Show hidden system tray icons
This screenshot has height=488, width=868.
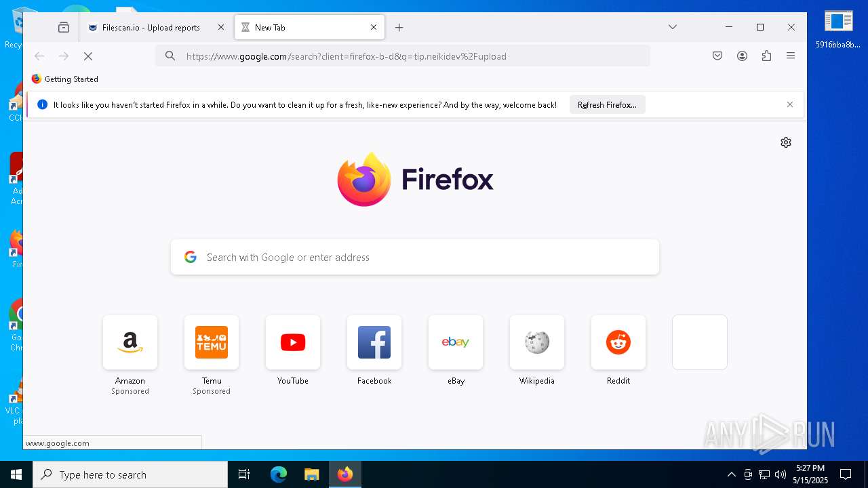731,474
